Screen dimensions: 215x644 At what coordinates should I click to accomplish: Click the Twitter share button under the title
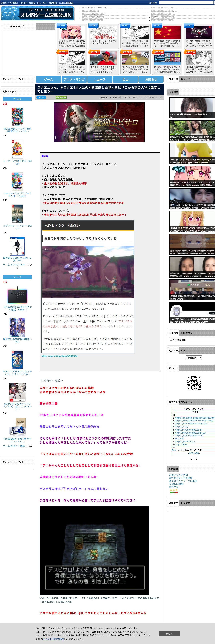[x=41, y=97]
